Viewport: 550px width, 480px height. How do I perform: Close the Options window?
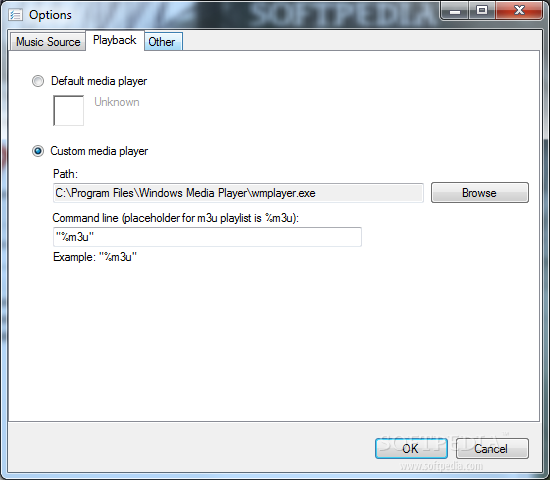pyautogui.click(x=519, y=11)
